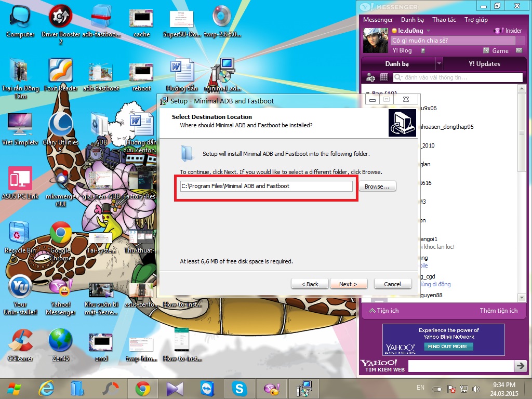This screenshot has width=532, height=399.
Task: Switch to the Y! Updates tab
Action: [484, 64]
